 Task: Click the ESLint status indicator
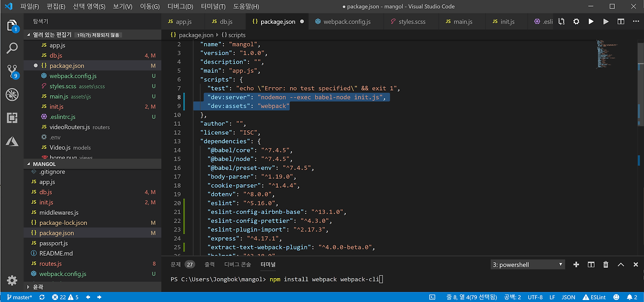click(593, 297)
